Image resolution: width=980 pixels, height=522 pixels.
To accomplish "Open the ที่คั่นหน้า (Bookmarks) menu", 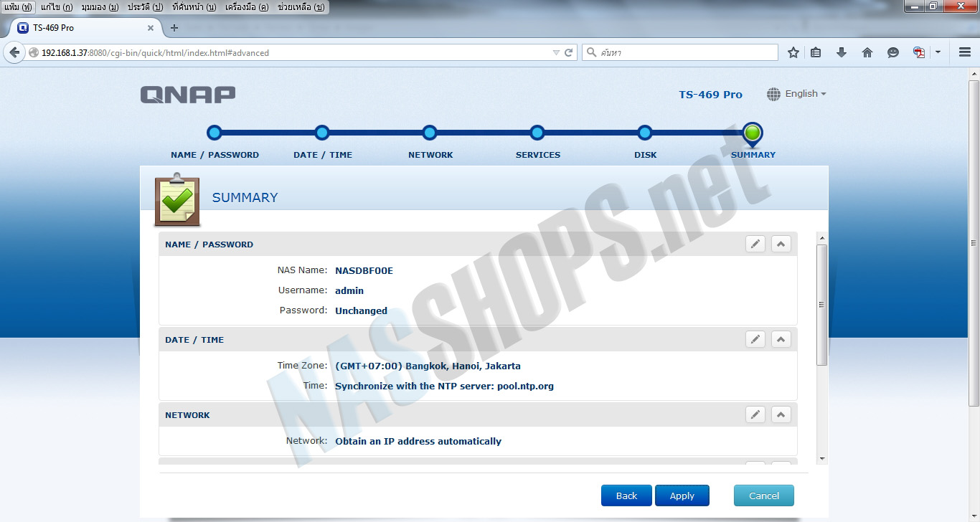I will [194, 6].
